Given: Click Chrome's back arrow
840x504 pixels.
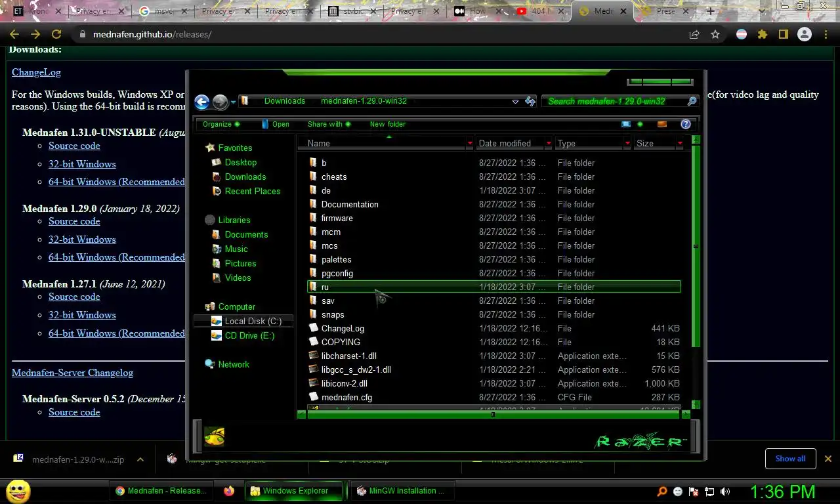Looking at the screenshot, I should tap(14, 35).
